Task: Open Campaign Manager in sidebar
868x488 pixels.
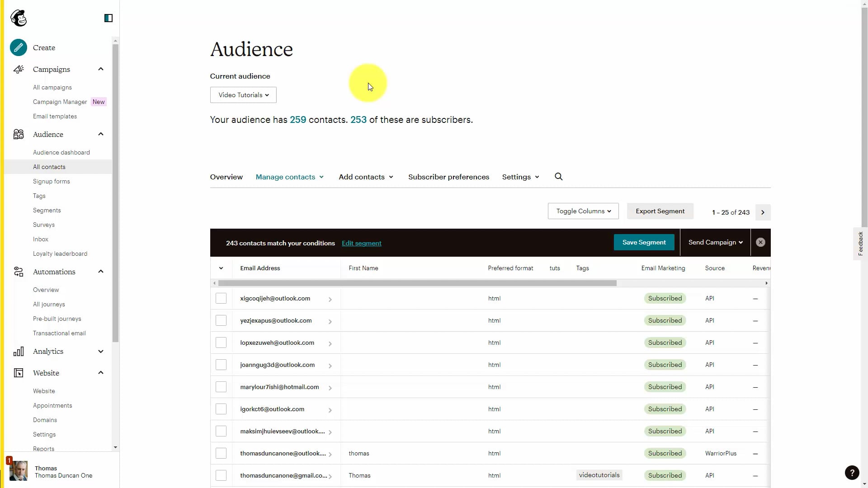Action: pos(60,102)
